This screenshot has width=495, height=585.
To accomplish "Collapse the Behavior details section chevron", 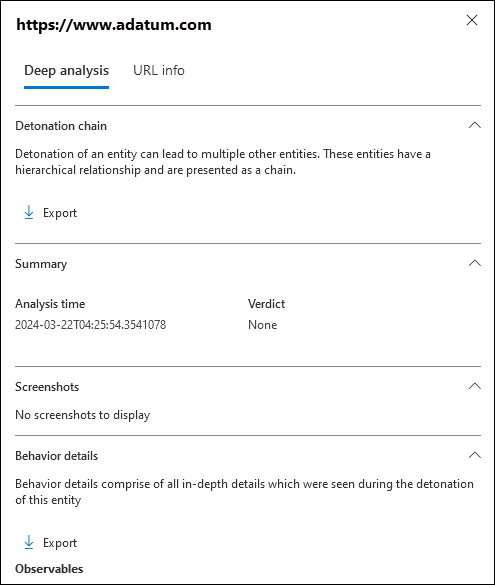I will click(474, 455).
